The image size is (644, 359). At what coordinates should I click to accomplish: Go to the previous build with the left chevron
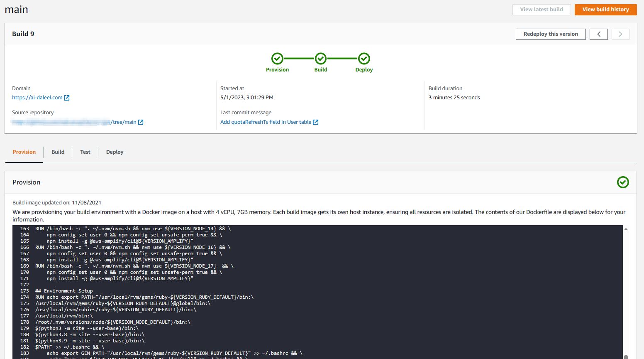599,34
